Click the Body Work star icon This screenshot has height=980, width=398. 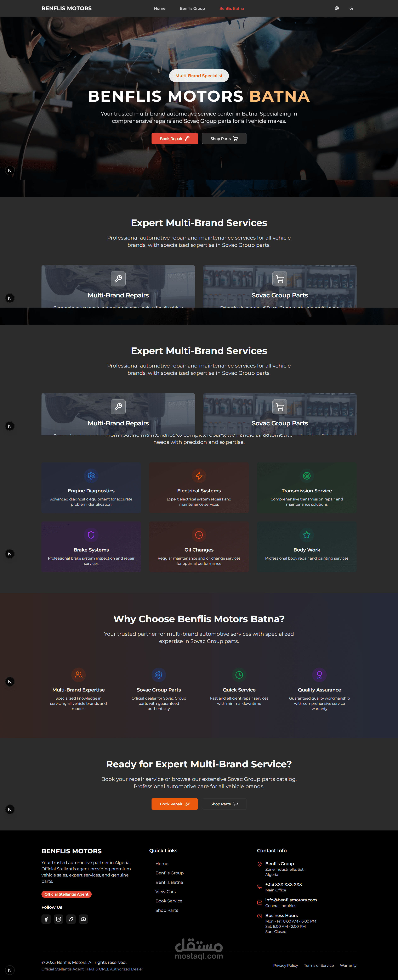coord(307,534)
